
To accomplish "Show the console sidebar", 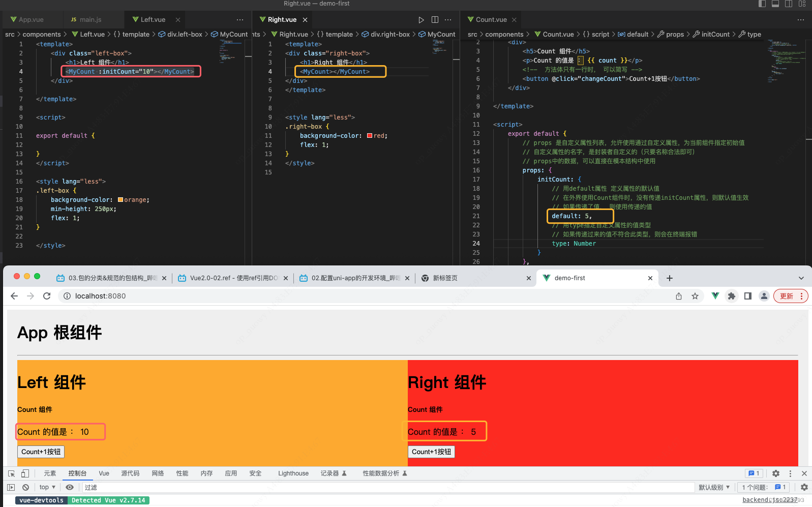I will point(11,487).
